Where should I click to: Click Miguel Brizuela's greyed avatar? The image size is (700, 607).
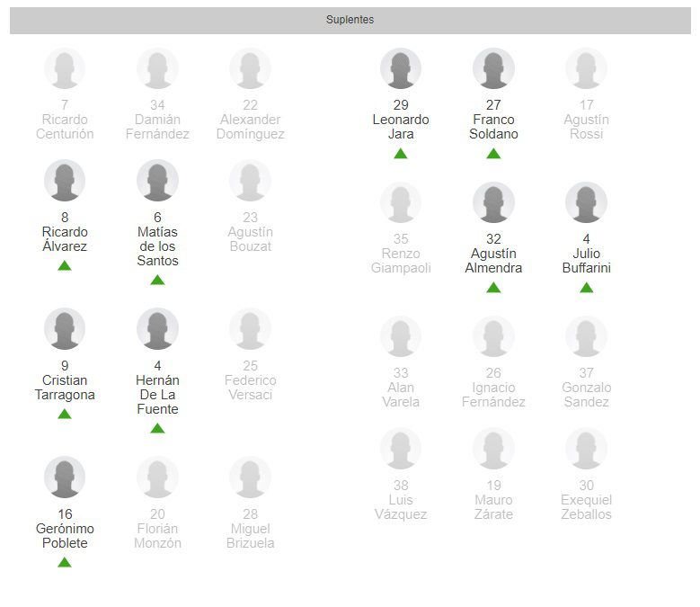point(250,478)
